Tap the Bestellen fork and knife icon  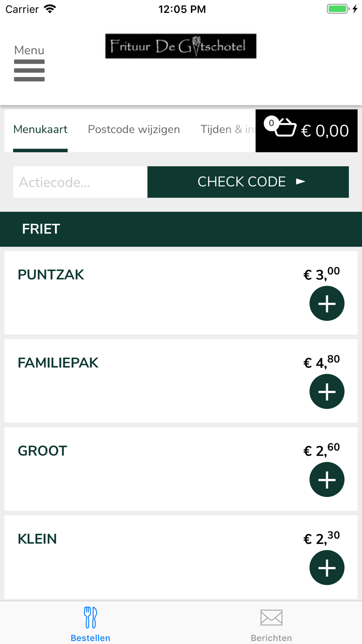pyautogui.click(x=90, y=618)
